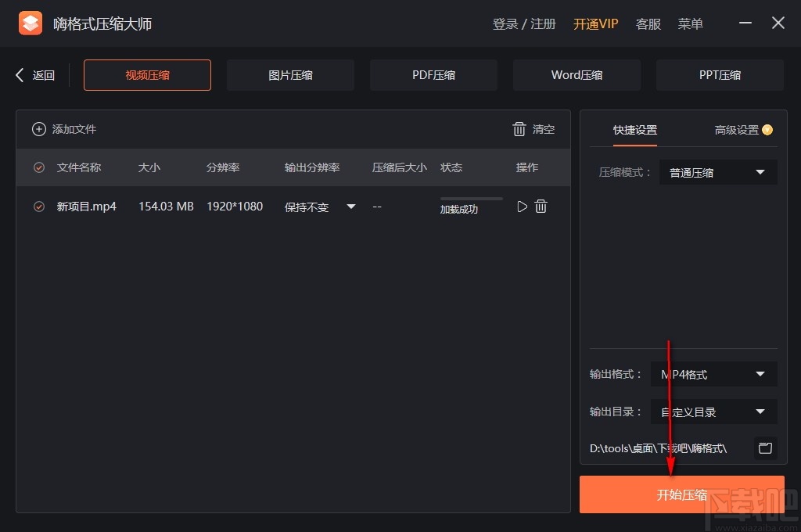Open the folder icon next to output path

765,448
